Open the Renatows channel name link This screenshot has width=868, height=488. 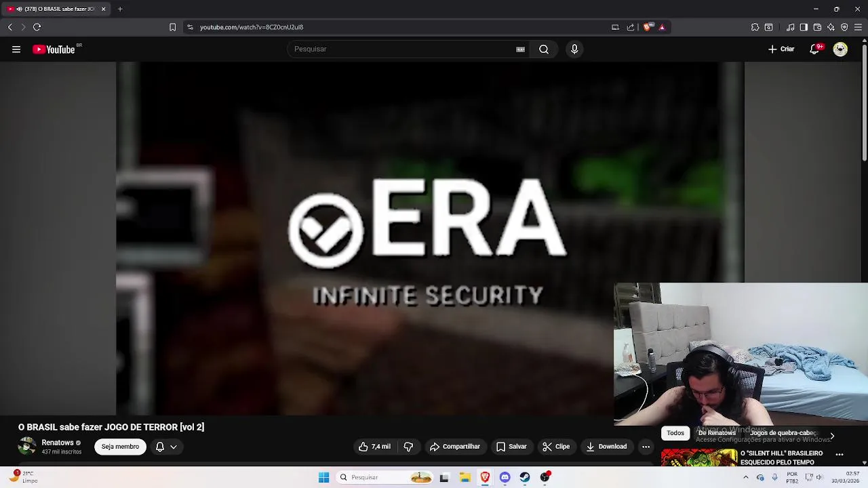pyautogui.click(x=58, y=443)
